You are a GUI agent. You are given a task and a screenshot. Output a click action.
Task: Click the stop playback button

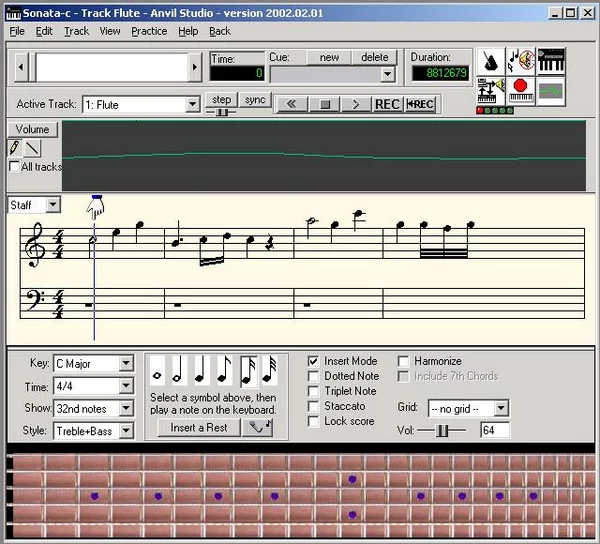coord(325,104)
